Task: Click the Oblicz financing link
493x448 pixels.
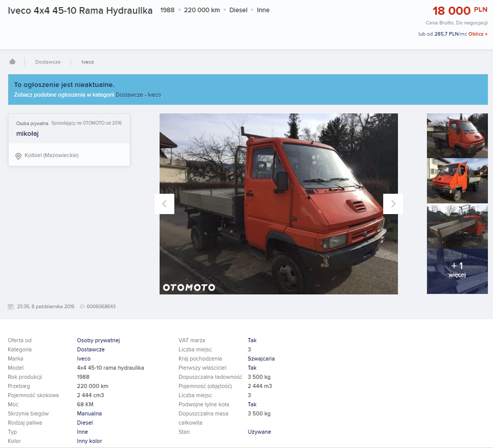Action: coord(477,34)
